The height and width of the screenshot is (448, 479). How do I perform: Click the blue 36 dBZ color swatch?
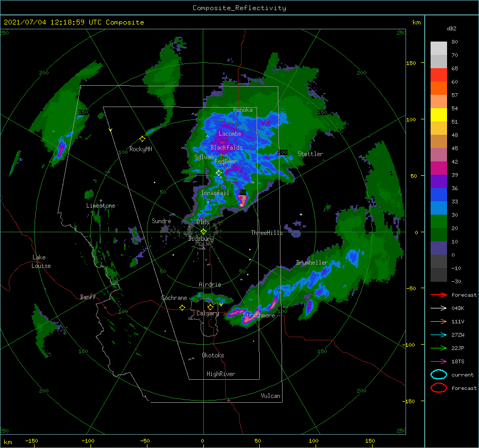coord(439,194)
